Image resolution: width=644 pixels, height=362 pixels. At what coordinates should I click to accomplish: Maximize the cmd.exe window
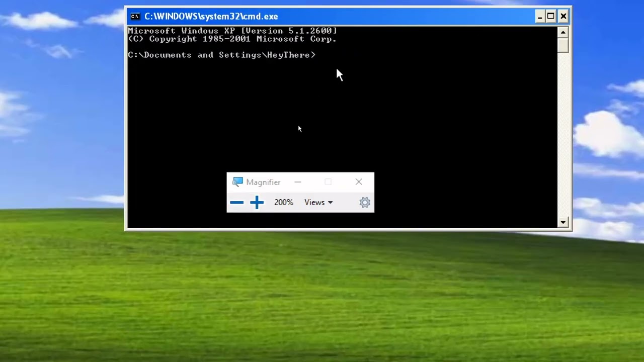tap(551, 17)
